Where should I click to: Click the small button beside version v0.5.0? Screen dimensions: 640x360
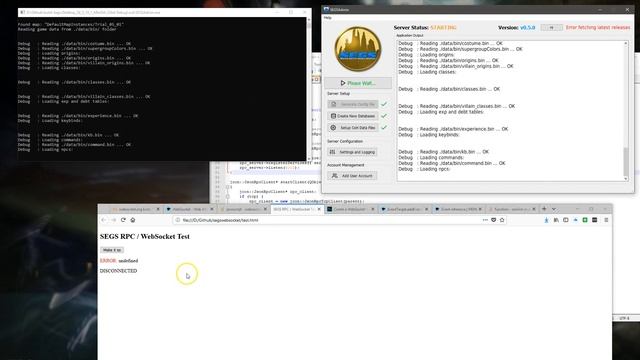point(551,27)
